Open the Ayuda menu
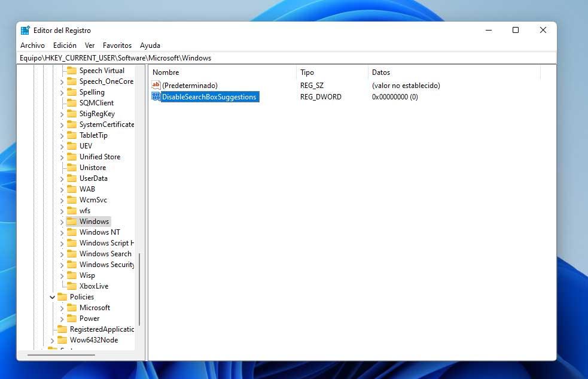Screen dimensions: 588x379 pos(150,46)
